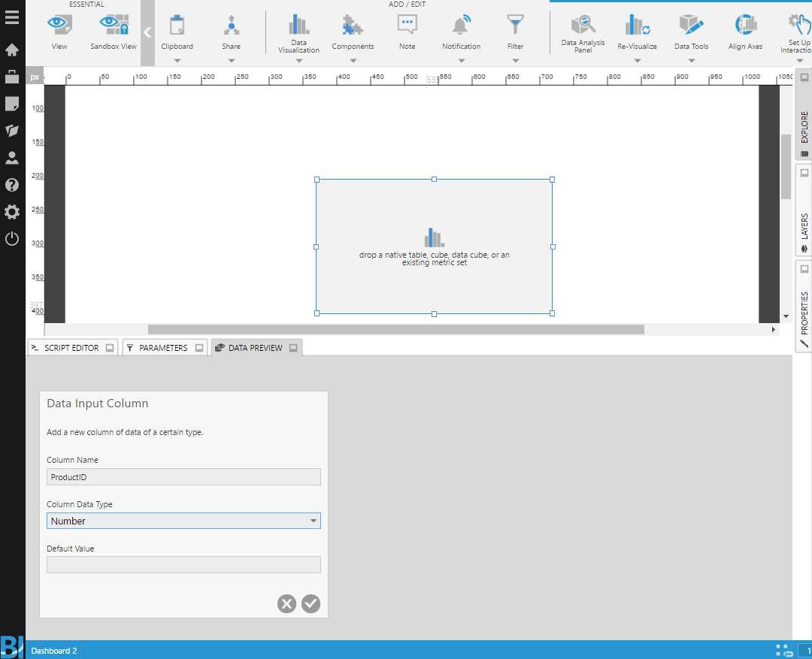
Task: Confirm the Data Input Column with checkmark
Action: pyautogui.click(x=311, y=603)
